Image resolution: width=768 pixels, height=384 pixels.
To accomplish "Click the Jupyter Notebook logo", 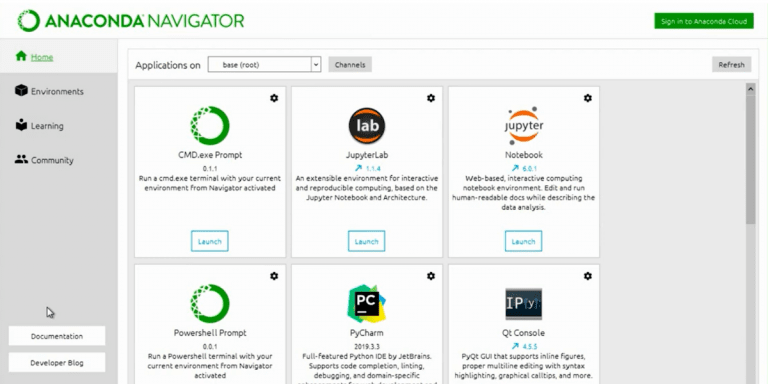I will (x=524, y=126).
